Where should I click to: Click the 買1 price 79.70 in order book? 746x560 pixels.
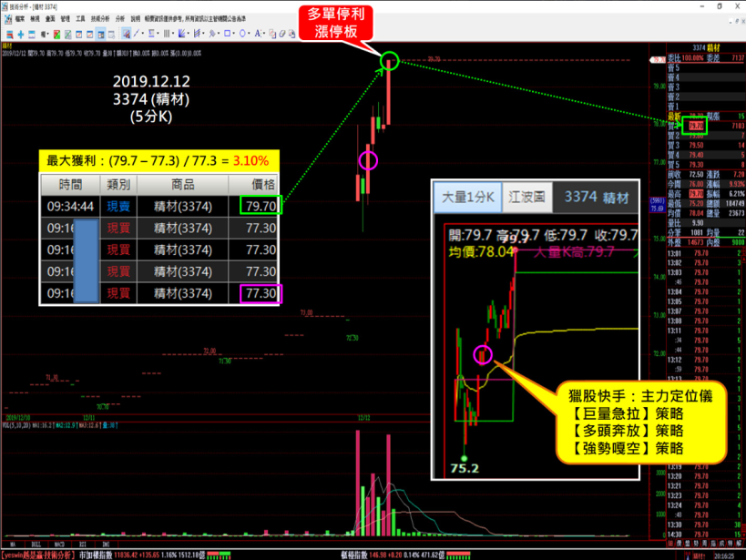(x=696, y=126)
